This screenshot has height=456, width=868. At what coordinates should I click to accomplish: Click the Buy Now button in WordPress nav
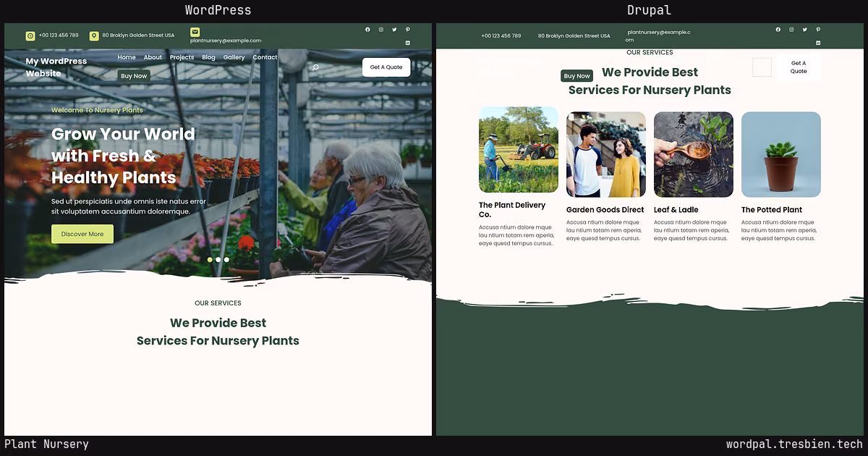134,76
